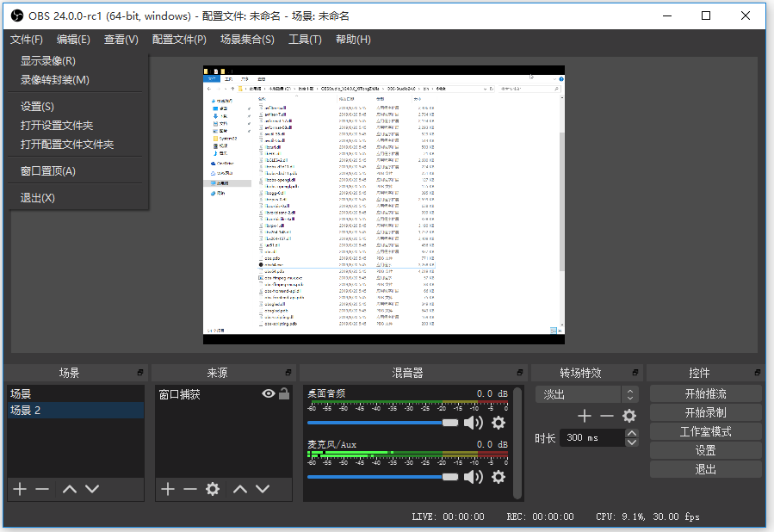Viewport: 774px width, 532px height.
Task: Toggle lock on 窗口捕获 source
Action: tap(284, 393)
